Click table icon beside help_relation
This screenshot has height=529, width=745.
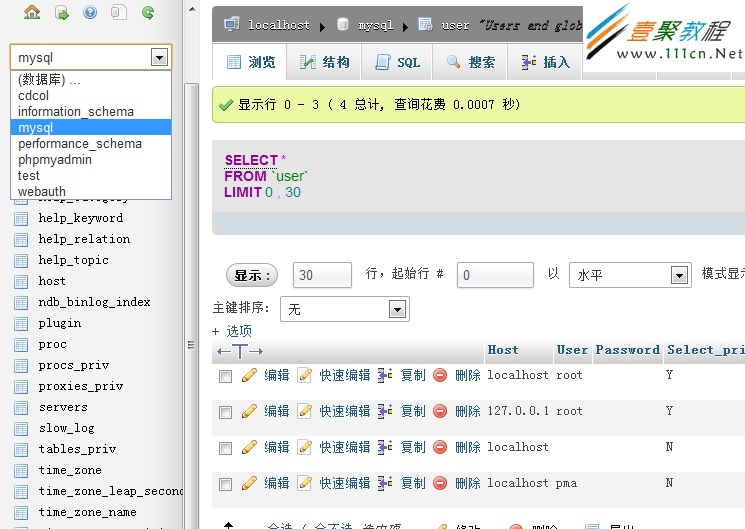(x=21, y=240)
